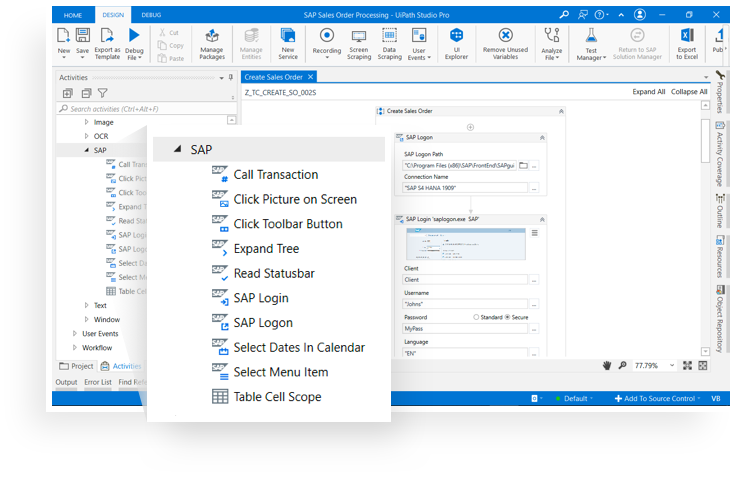Switch to the DEBUG ribbon tab

coord(151,15)
